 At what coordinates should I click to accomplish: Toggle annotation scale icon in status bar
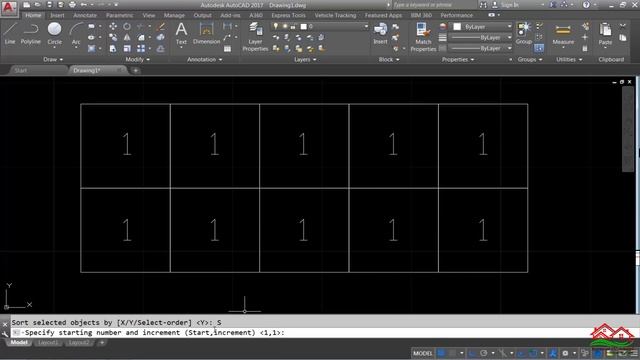click(553, 353)
